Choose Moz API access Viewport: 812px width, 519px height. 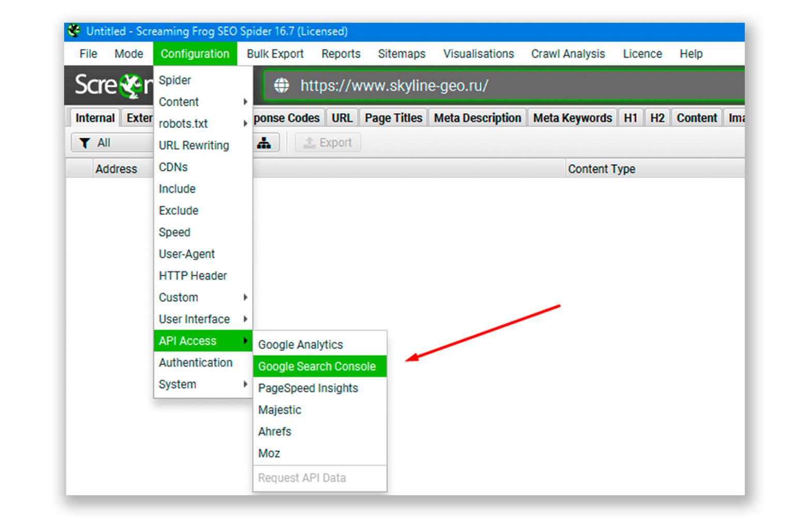(x=320, y=453)
